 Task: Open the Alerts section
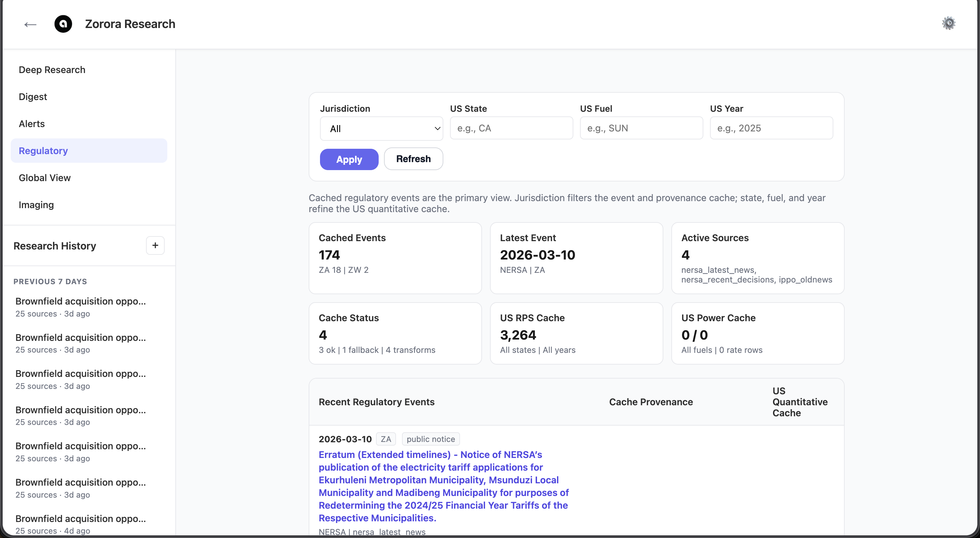(32, 124)
